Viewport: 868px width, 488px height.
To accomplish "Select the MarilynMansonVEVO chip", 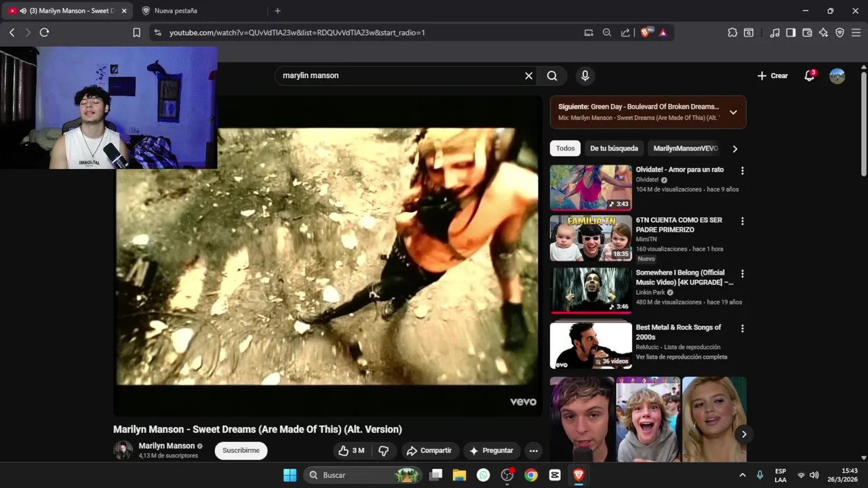I will 686,148.
